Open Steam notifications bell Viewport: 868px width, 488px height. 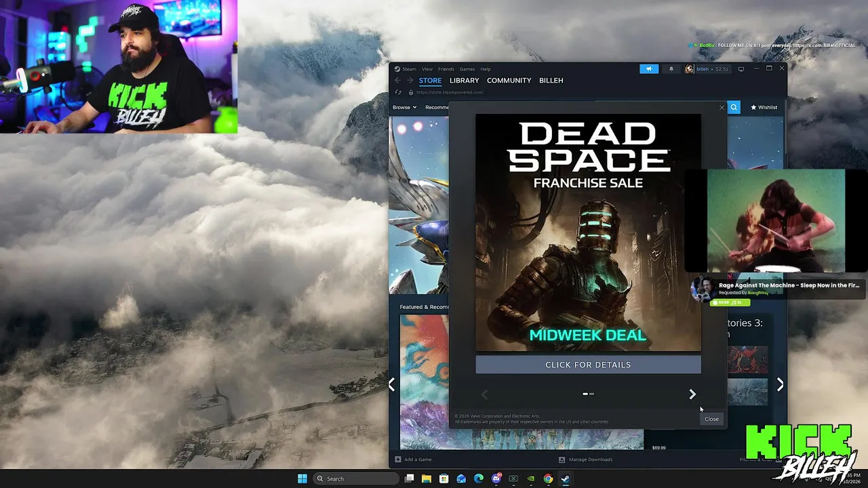tap(671, 68)
